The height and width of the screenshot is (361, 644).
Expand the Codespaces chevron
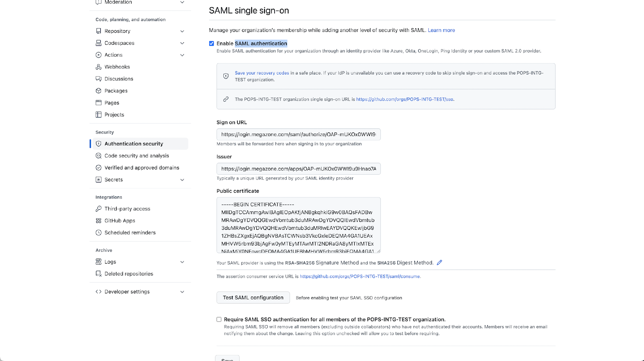pyautogui.click(x=182, y=43)
